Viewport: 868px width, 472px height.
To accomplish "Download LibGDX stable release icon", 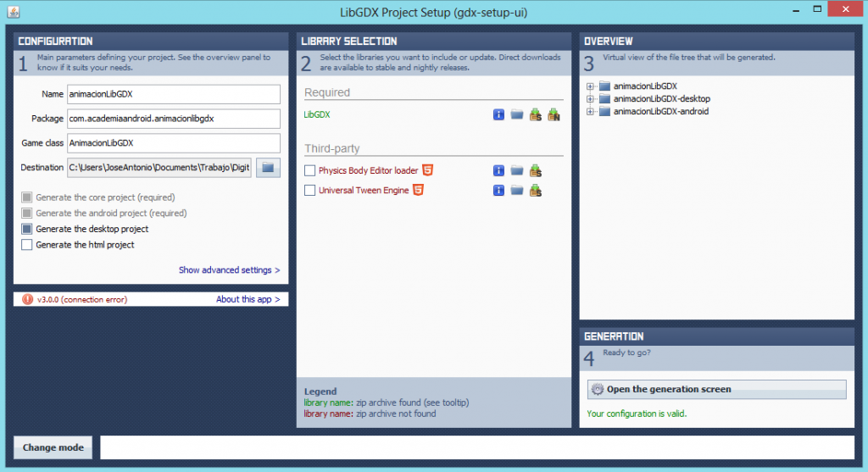I will coord(536,114).
